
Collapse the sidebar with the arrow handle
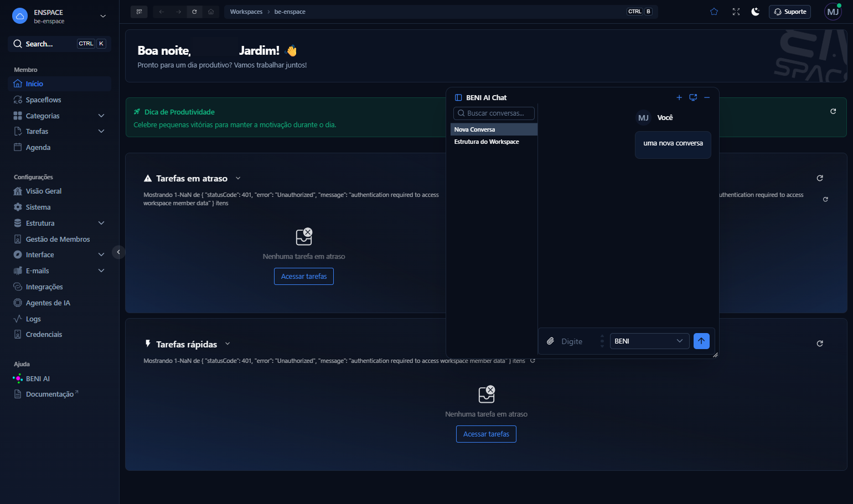coord(118,252)
